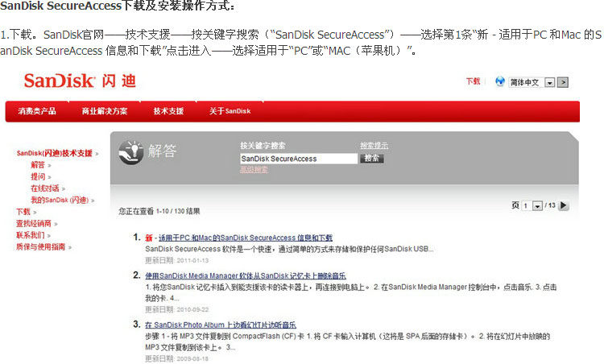Open the 消费类产品 menu tab
The image size is (604, 364).
(x=37, y=111)
